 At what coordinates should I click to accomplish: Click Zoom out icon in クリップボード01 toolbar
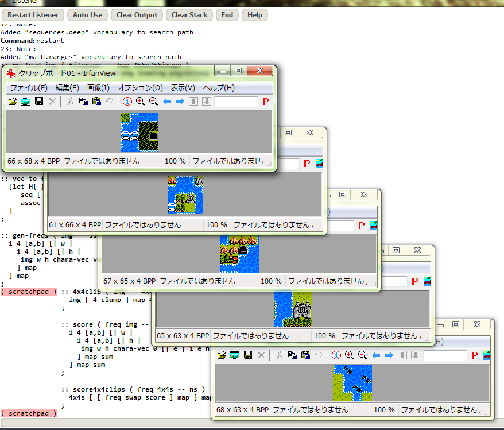(x=153, y=102)
